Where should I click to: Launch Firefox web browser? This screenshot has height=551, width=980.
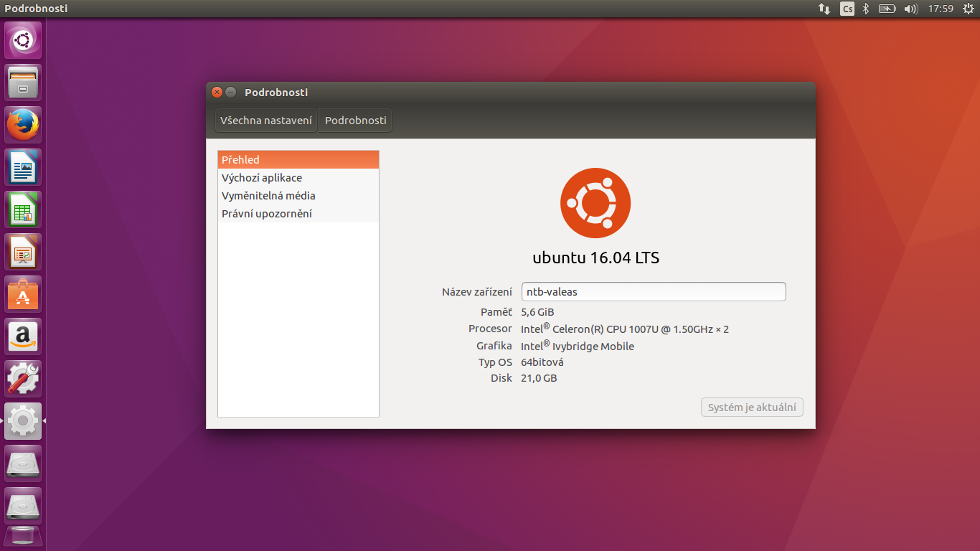(23, 125)
